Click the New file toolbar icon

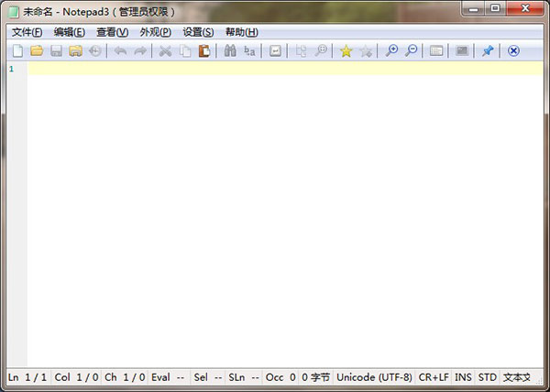coord(16,51)
